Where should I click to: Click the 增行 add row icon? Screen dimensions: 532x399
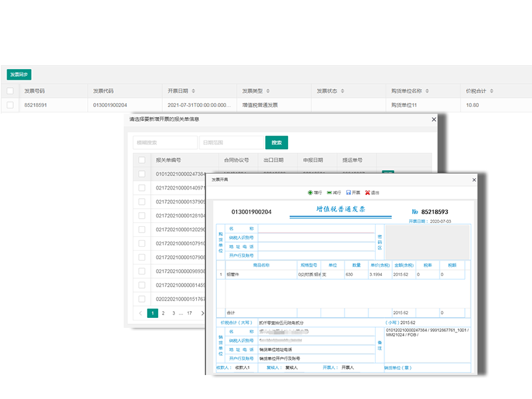pyautogui.click(x=310, y=193)
